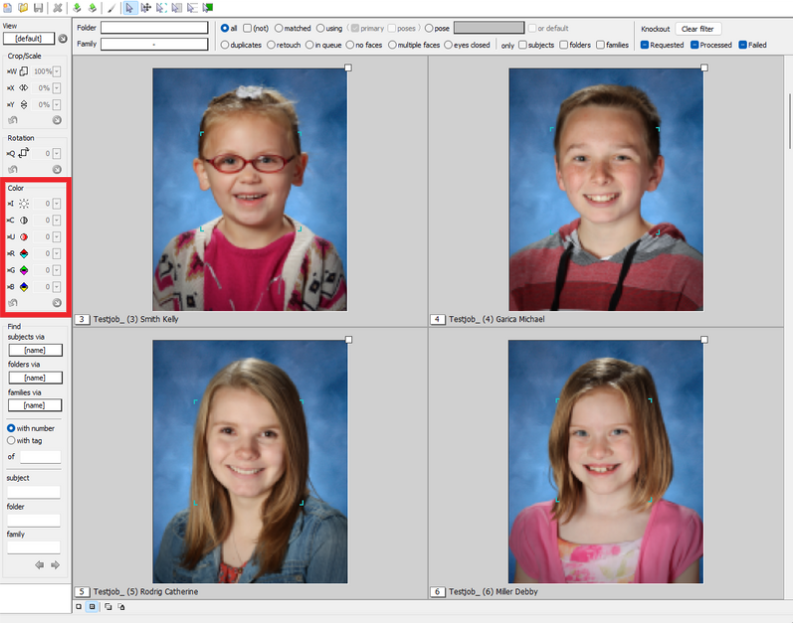Click the Color red R channel icon

coord(24,253)
